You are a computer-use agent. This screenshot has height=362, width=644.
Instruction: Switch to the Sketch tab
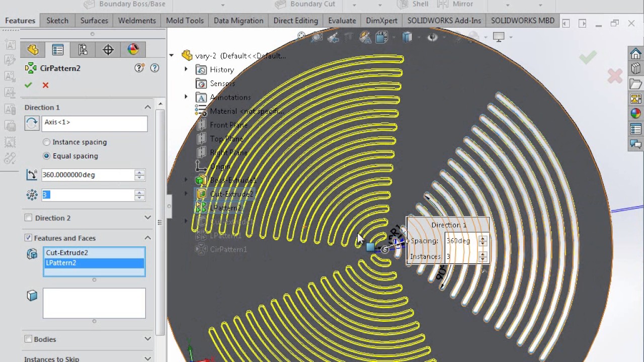point(57,21)
